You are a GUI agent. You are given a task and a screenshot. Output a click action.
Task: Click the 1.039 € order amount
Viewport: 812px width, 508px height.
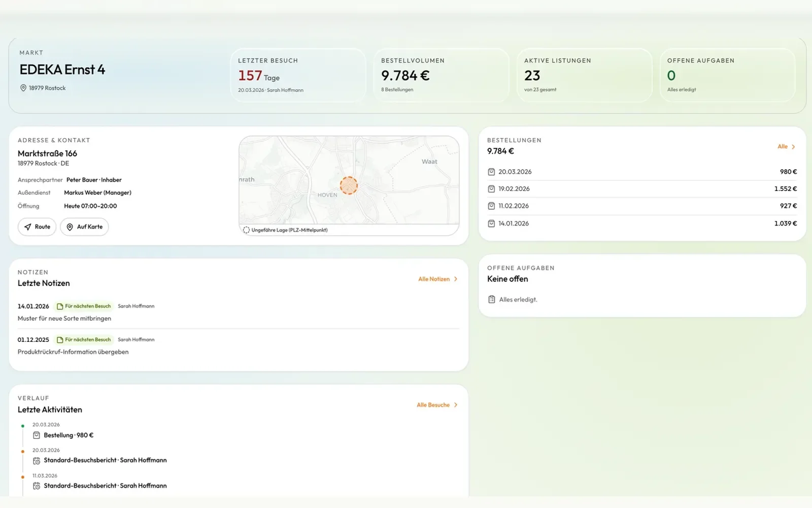click(786, 224)
